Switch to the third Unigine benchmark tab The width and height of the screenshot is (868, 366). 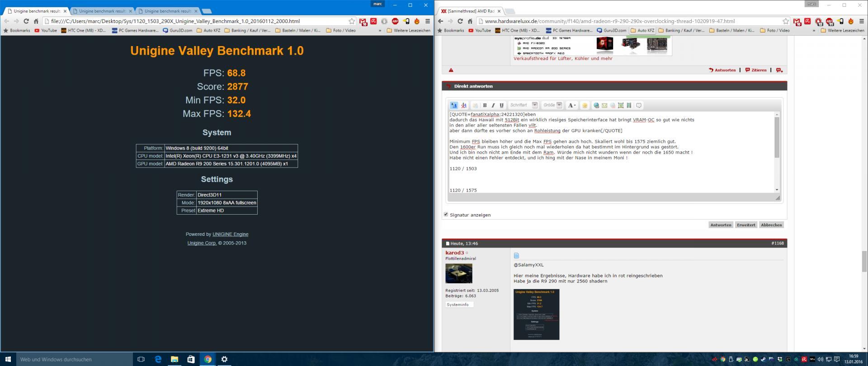point(168,11)
